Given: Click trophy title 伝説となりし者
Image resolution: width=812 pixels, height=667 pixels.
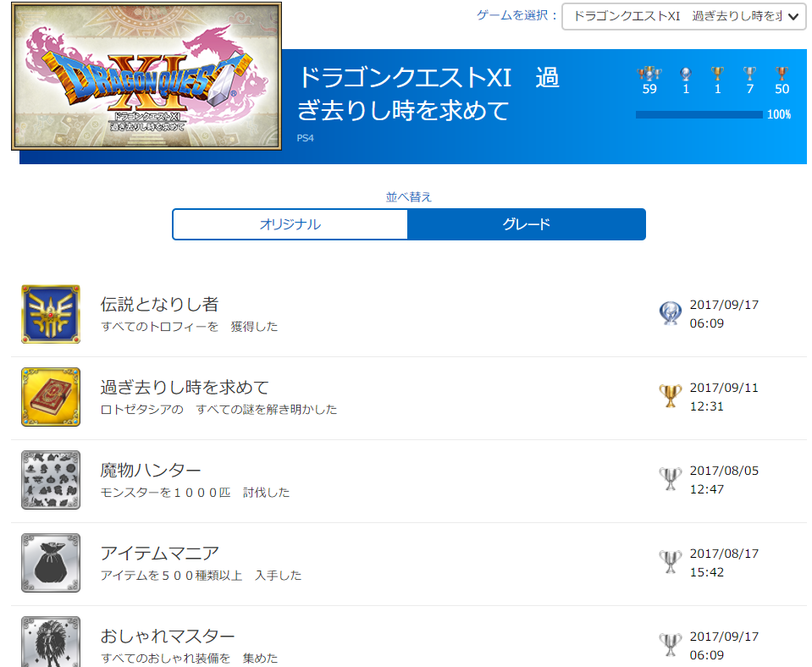Looking at the screenshot, I should 159,304.
